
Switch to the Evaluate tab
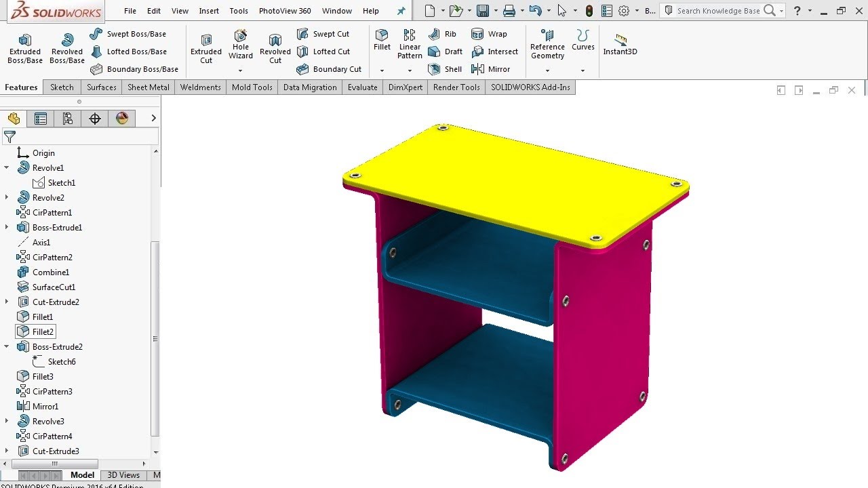(363, 87)
